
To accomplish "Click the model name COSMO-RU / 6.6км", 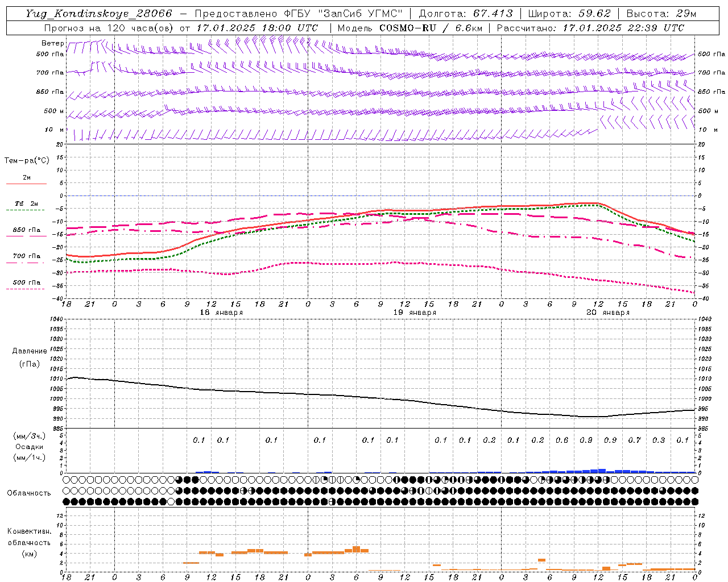I will coord(431,27).
